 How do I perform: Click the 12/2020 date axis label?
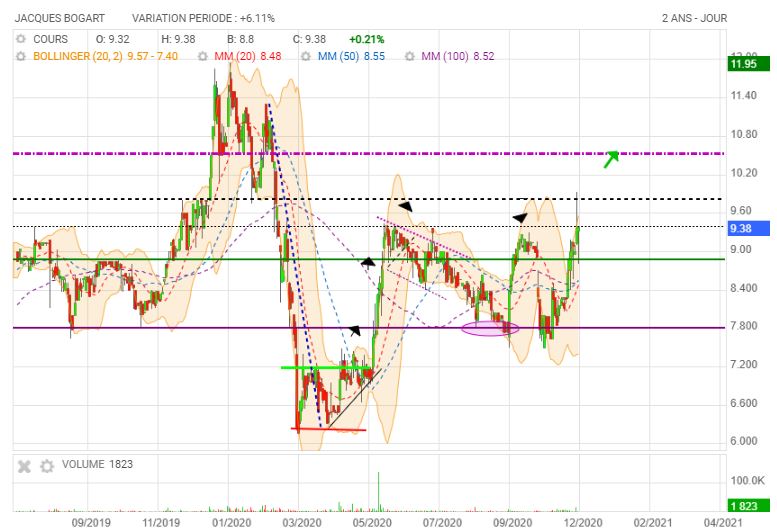(x=583, y=522)
